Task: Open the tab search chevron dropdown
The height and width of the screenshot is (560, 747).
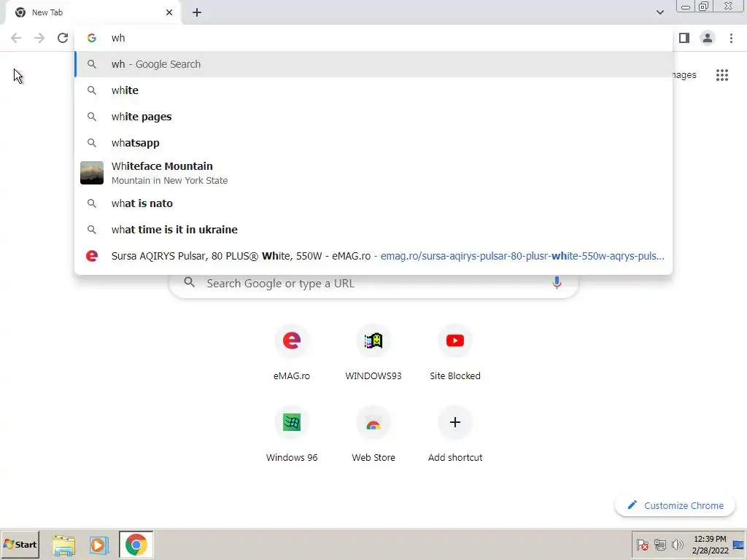Action: (x=659, y=12)
